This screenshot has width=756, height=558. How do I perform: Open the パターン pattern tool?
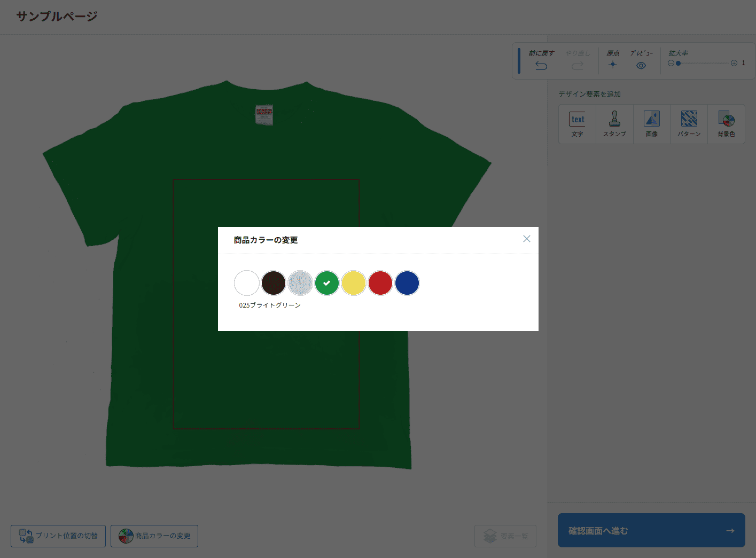click(689, 124)
